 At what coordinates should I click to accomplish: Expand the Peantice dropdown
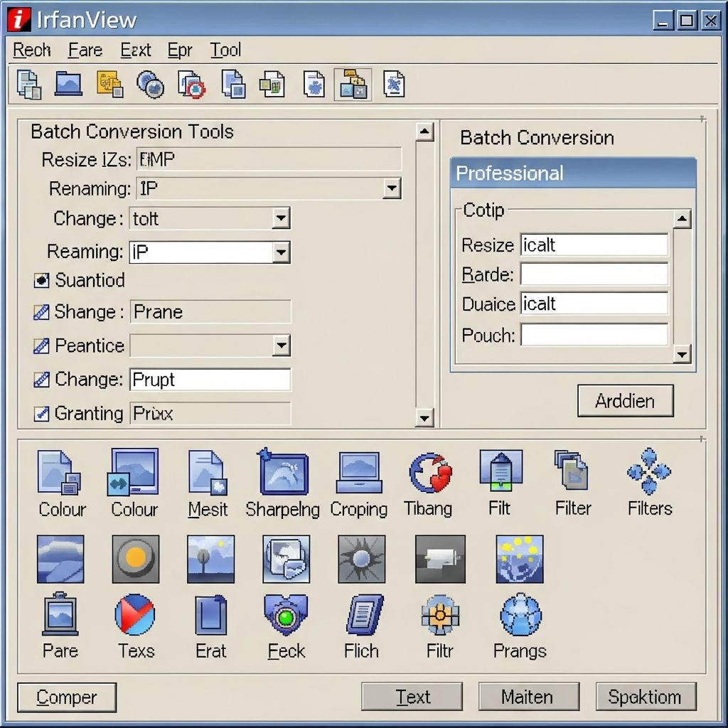pyautogui.click(x=281, y=346)
